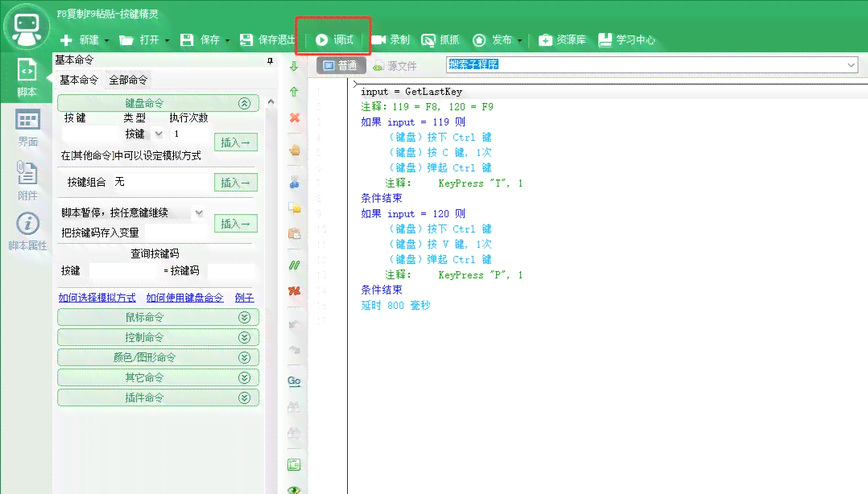Select the 脚本 sidebar item
The image size is (868, 494).
(x=27, y=77)
